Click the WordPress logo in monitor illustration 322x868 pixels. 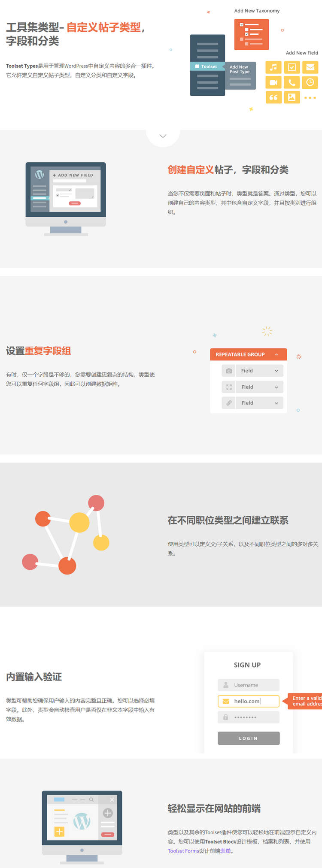click(x=39, y=175)
